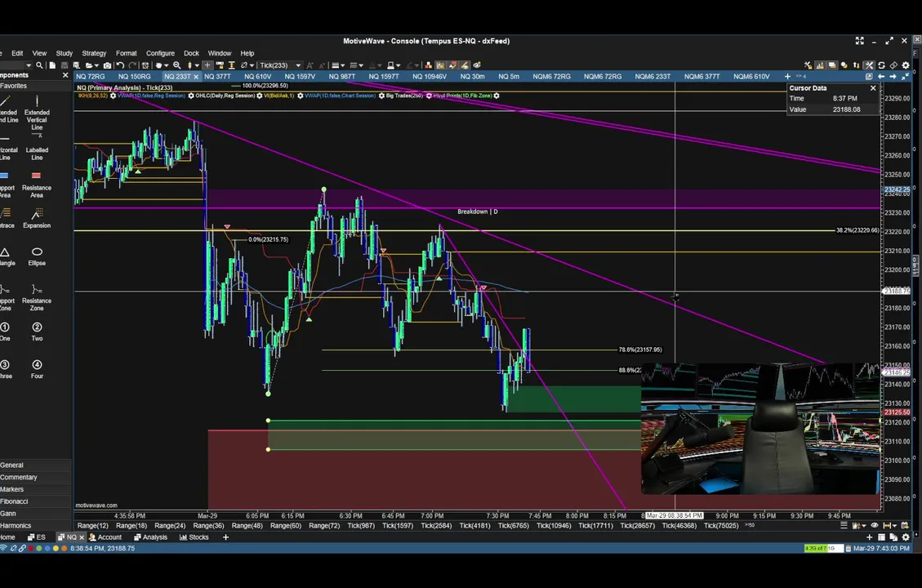Viewport: 922px width, 588px height.
Task: Open settings gear beside VWAP Reg Session study
Action: pos(191,96)
